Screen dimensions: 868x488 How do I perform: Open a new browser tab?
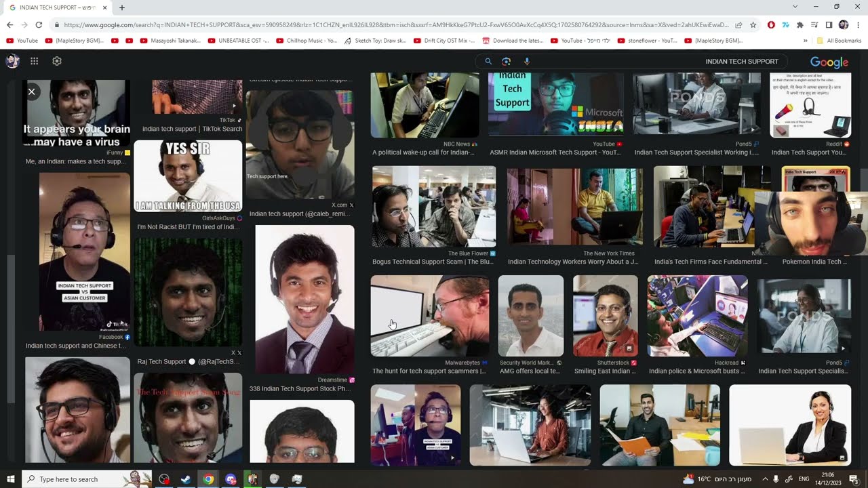(x=122, y=7)
